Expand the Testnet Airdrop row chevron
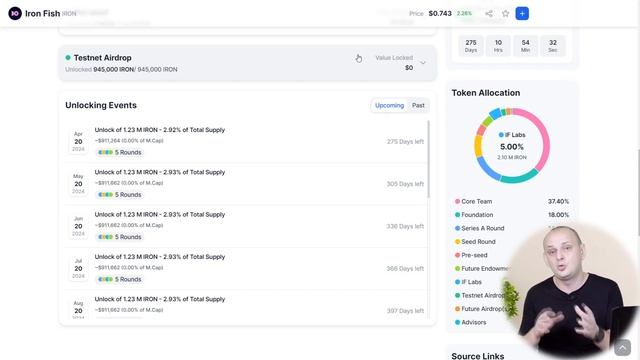Viewport: 640px width, 360px height. click(423, 63)
